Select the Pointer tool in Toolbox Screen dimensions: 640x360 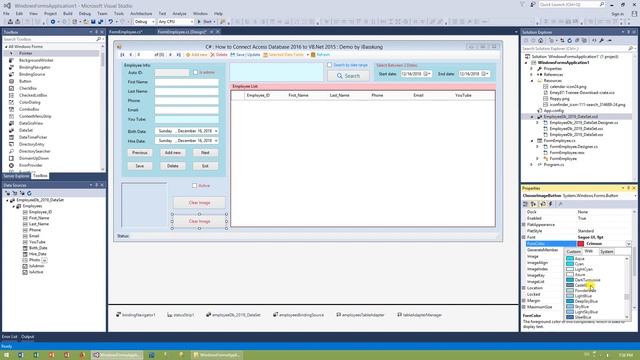pyautogui.click(x=25, y=53)
